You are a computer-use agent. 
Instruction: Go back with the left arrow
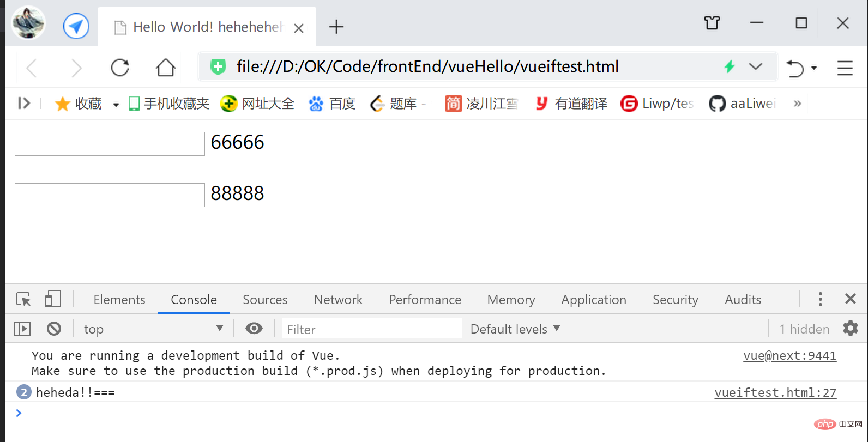tap(32, 68)
